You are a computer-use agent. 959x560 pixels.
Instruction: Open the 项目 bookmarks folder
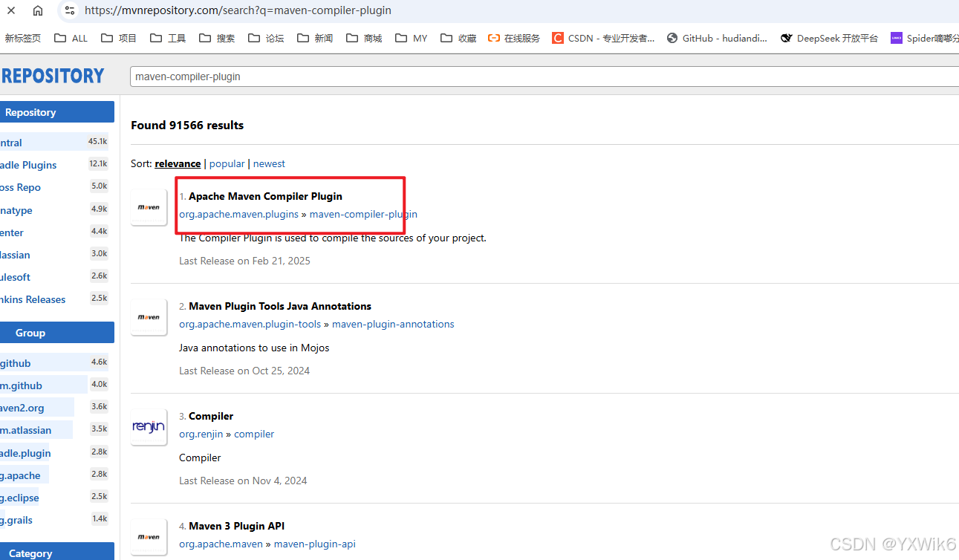pyautogui.click(x=119, y=38)
